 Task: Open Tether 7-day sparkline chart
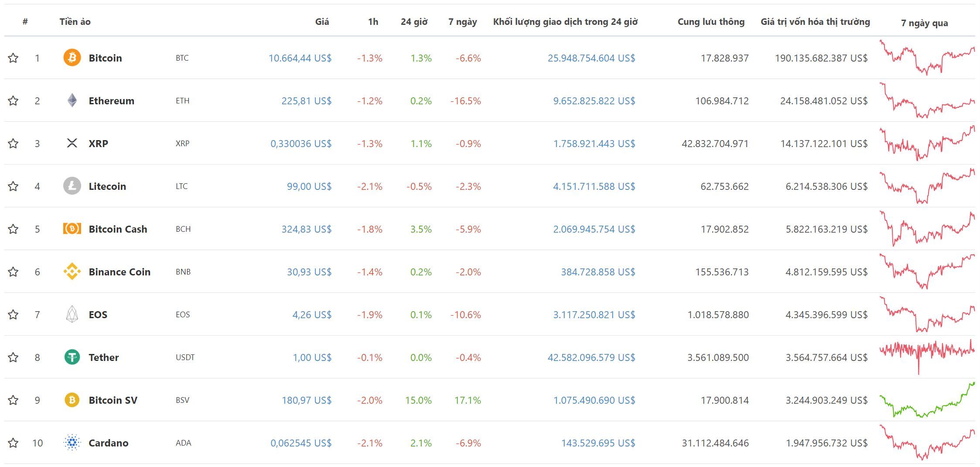point(927,357)
